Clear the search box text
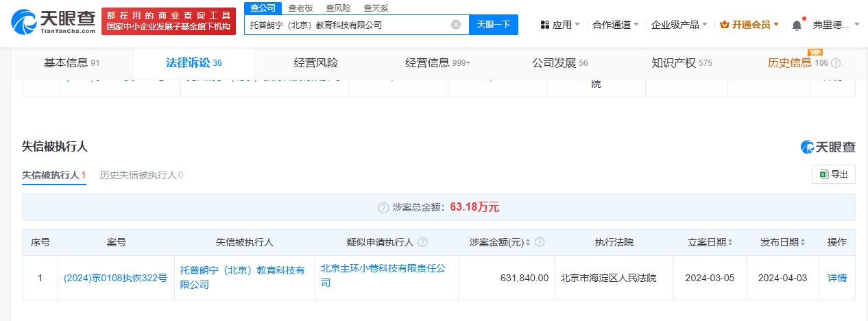The height and width of the screenshot is (321, 868). tap(456, 25)
